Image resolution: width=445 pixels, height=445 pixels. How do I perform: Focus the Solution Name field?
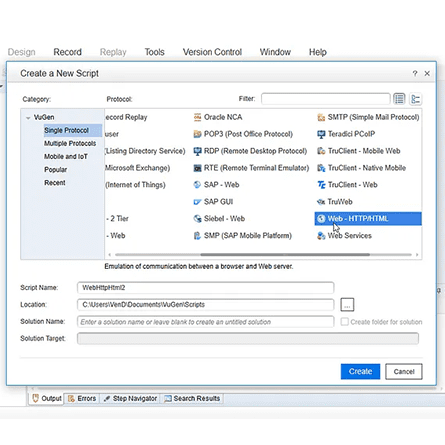tap(205, 322)
